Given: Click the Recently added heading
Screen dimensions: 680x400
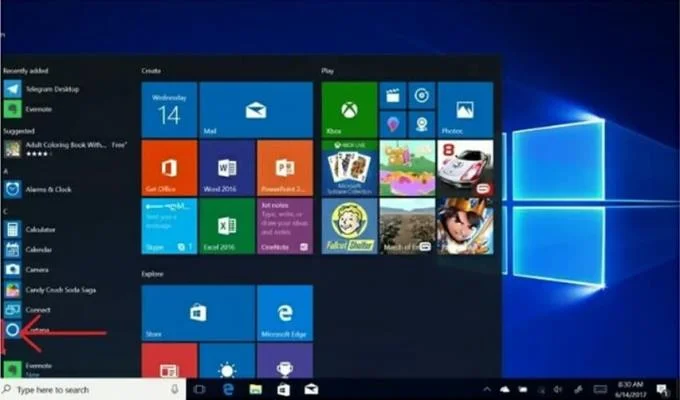Looking at the screenshot, I should [26, 71].
